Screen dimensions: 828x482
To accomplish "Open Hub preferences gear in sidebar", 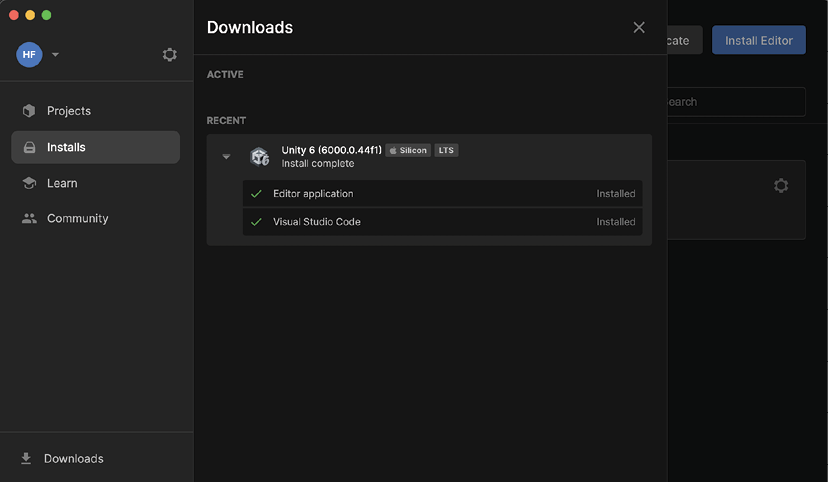I will pyautogui.click(x=170, y=54).
